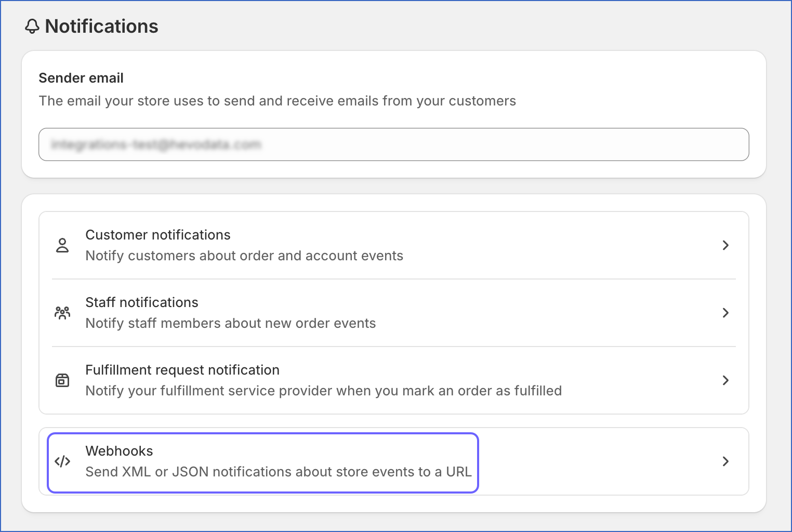Open the Customer notifications title link
The width and height of the screenshot is (792, 532).
click(158, 235)
